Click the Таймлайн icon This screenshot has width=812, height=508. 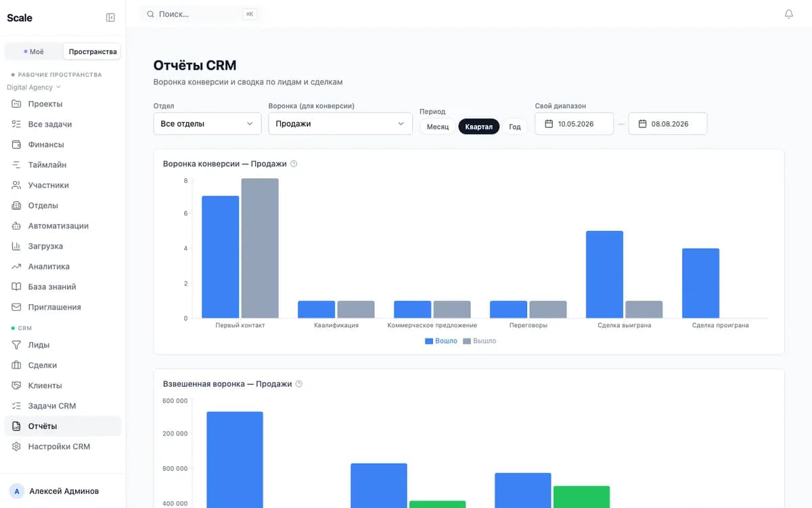(x=16, y=165)
